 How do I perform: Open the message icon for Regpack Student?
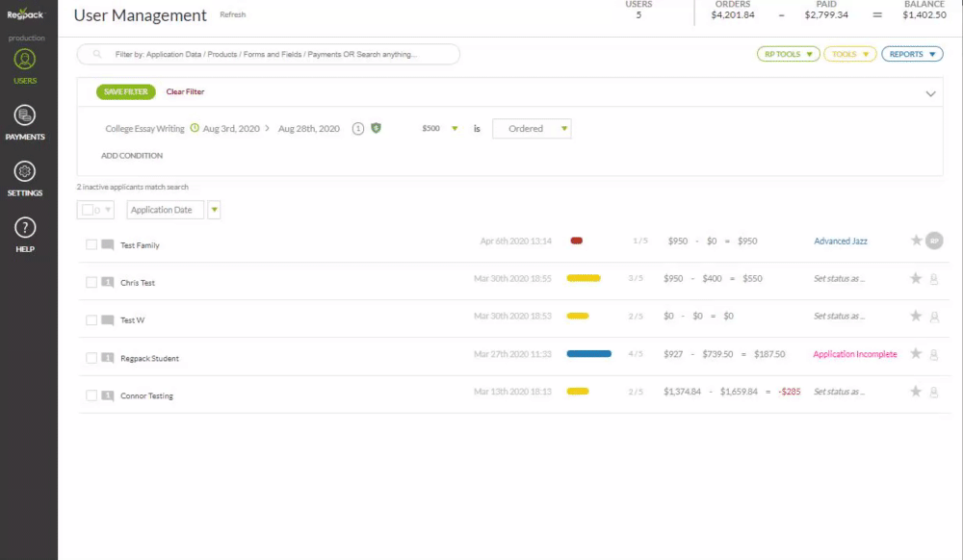click(x=108, y=358)
